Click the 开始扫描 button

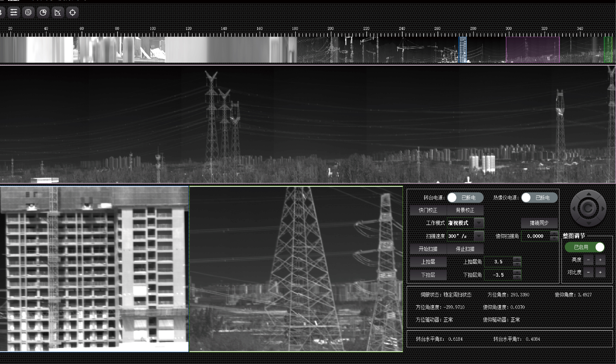click(428, 249)
